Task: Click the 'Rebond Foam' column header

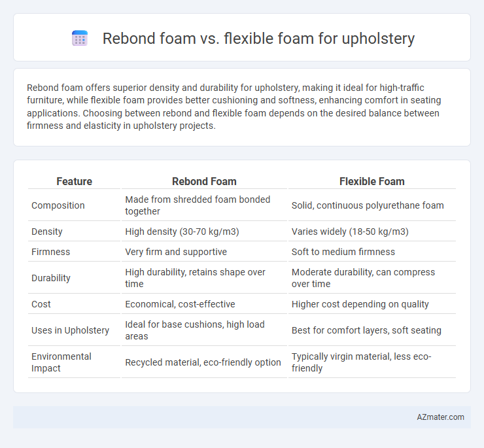Action: [x=204, y=181]
